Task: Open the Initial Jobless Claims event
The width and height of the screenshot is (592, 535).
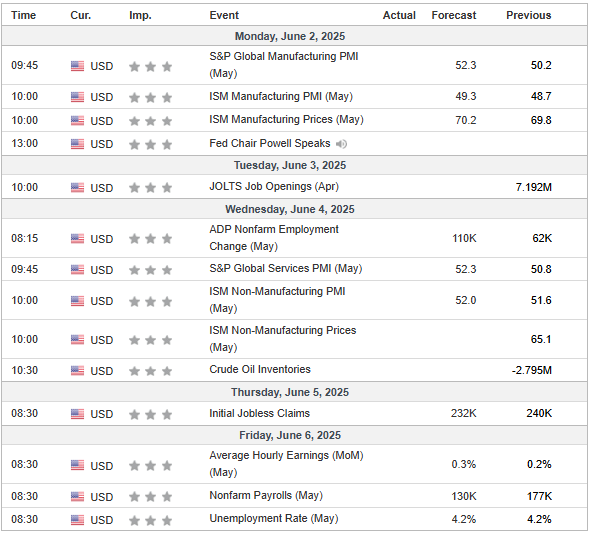Action: pyautogui.click(x=259, y=413)
